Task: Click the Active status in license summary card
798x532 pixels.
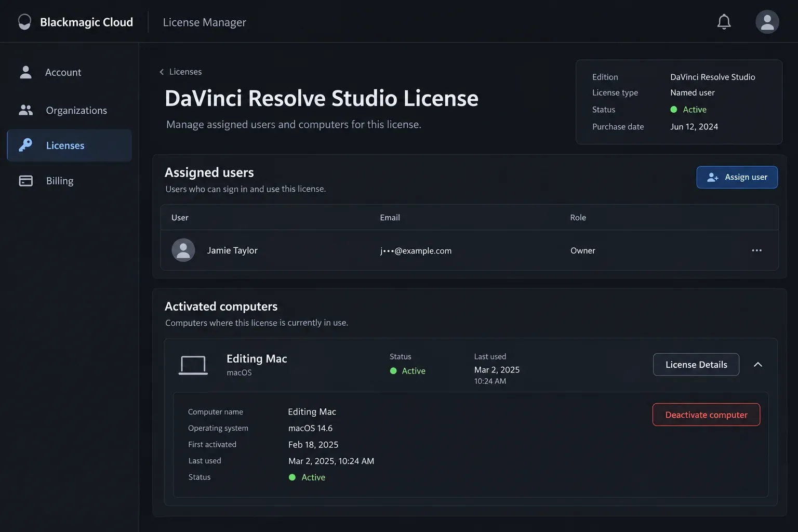Action: [689, 110]
